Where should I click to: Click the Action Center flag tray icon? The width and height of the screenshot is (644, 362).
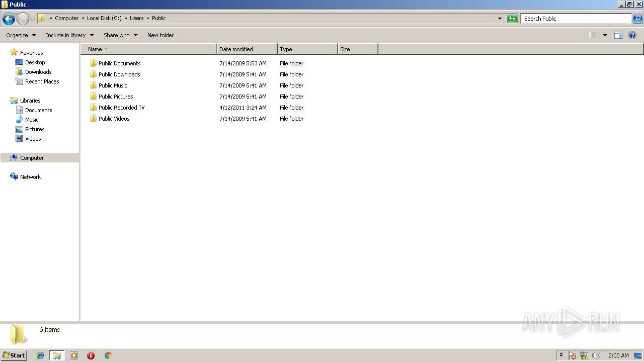pos(572,355)
